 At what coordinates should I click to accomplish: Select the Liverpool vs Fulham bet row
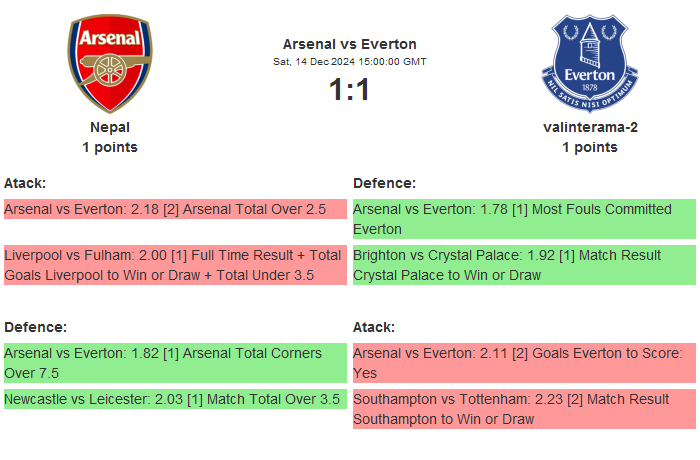coord(175,265)
